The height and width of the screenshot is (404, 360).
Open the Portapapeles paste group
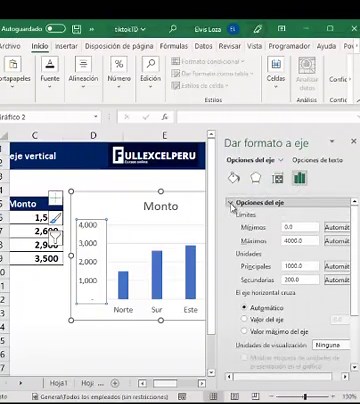[x=13, y=73]
